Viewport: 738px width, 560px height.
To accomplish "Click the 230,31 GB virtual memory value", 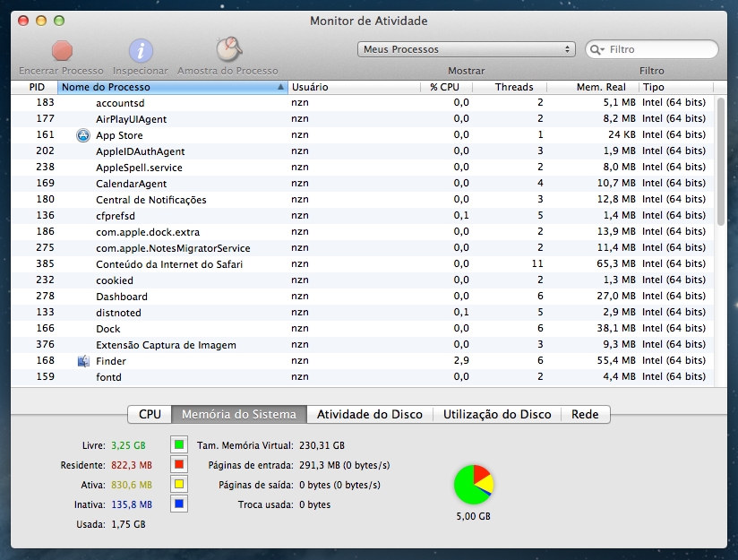I will pyautogui.click(x=322, y=445).
